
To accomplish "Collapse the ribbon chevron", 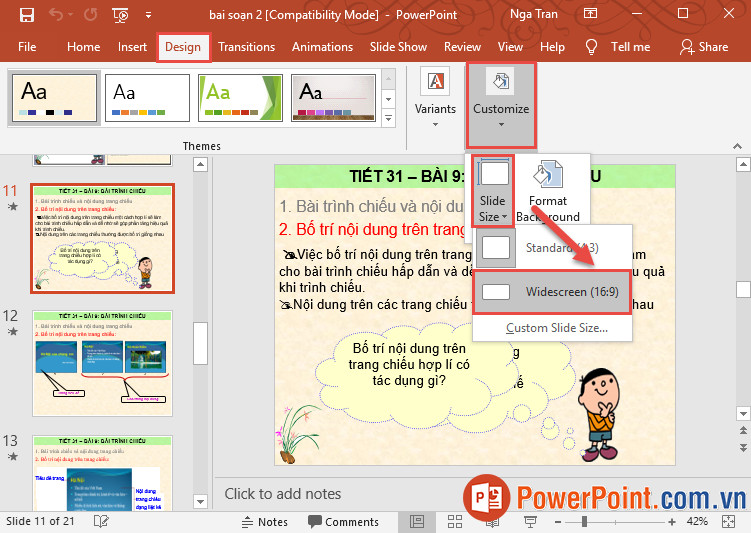I will [738, 146].
